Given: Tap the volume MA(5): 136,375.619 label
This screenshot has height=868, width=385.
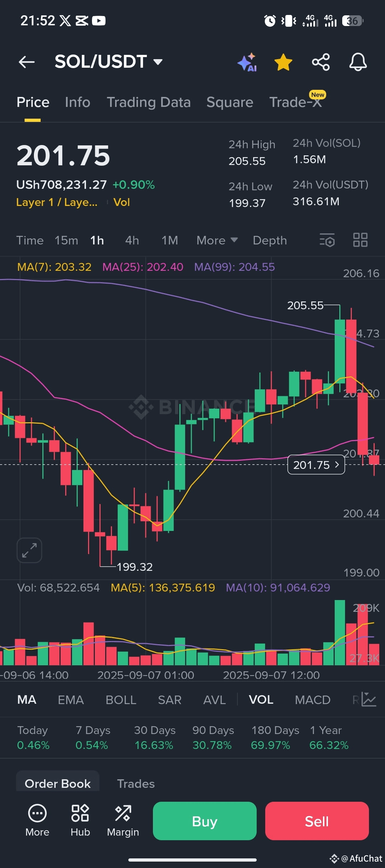Looking at the screenshot, I should [163, 588].
